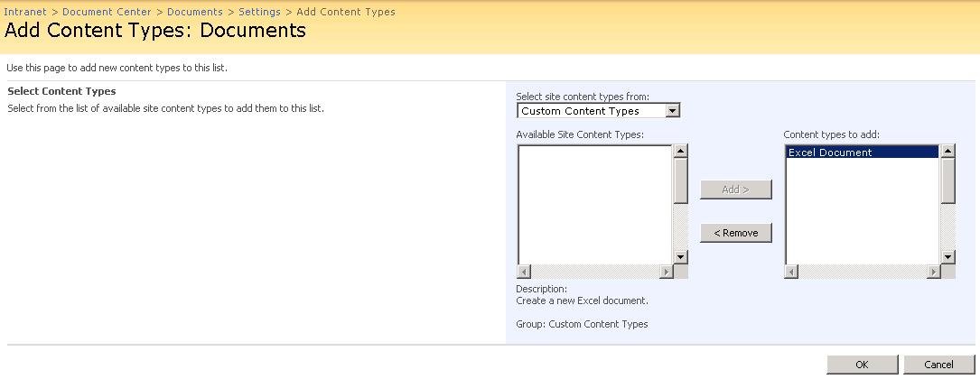Open the site content types group dropdown
Image resolution: width=980 pixels, height=379 pixels.
pos(598,111)
